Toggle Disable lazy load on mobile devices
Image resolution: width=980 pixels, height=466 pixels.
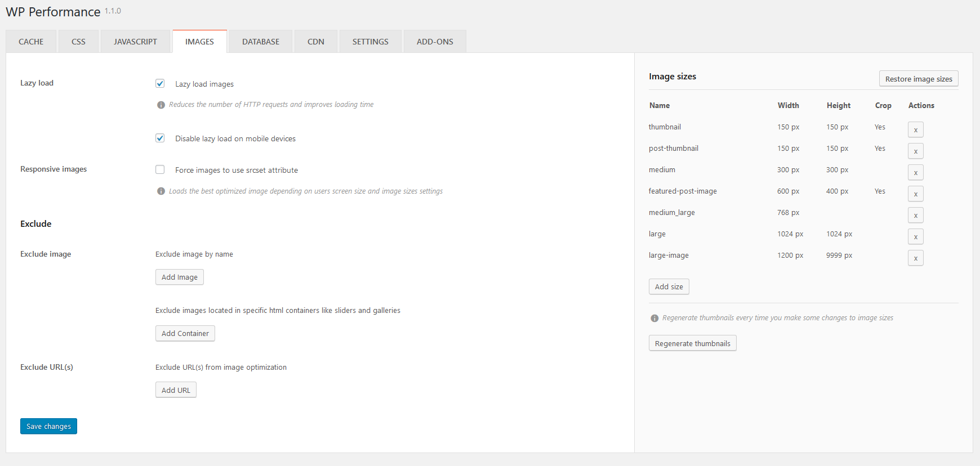161,138
